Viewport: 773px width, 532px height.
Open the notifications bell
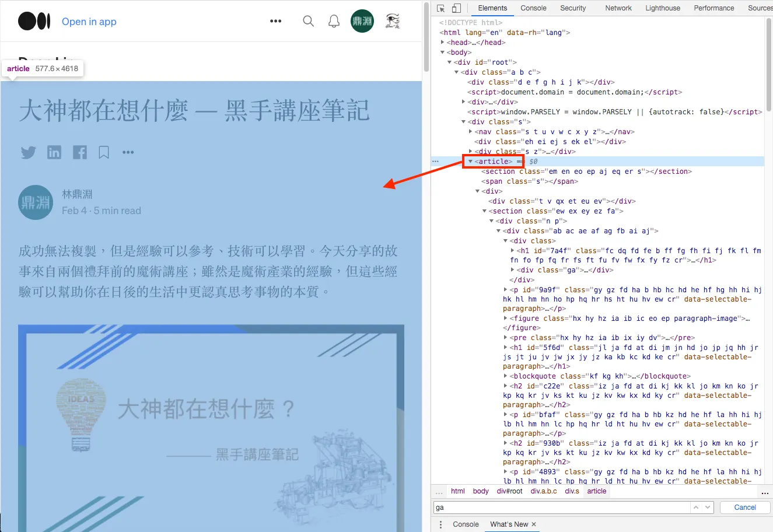pos(334,22)
